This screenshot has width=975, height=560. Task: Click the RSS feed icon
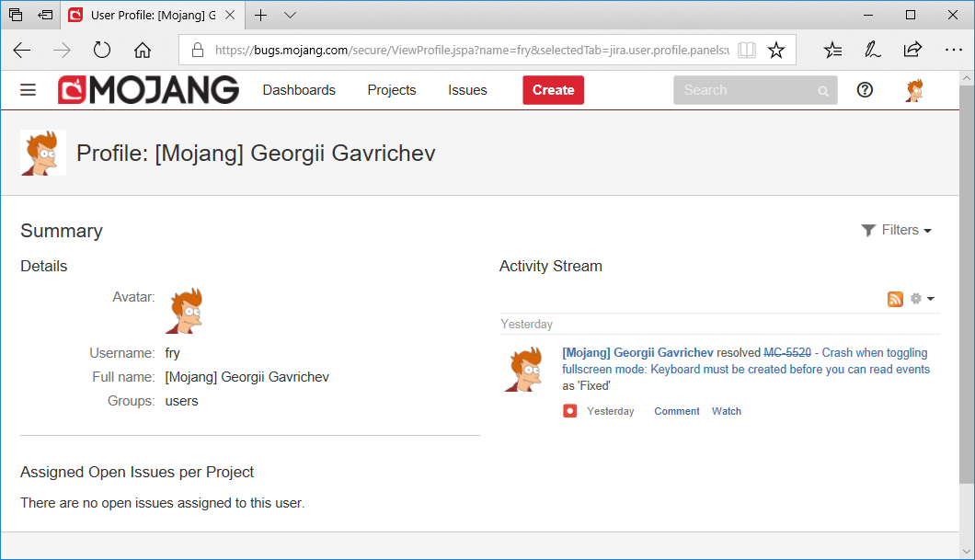pyautogui.click(x=895, y=299)
